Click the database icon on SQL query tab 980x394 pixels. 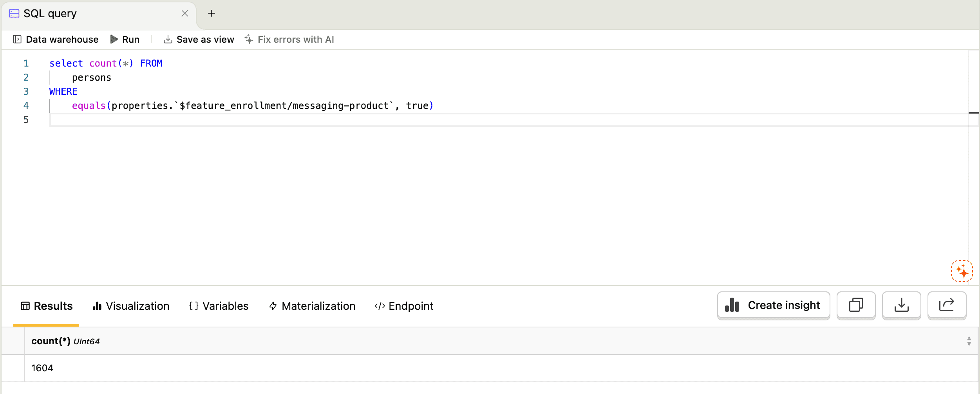[14, 13]
